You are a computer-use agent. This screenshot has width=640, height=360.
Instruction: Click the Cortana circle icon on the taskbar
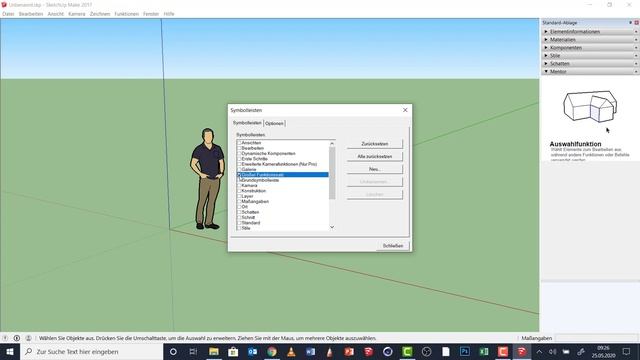173,351
